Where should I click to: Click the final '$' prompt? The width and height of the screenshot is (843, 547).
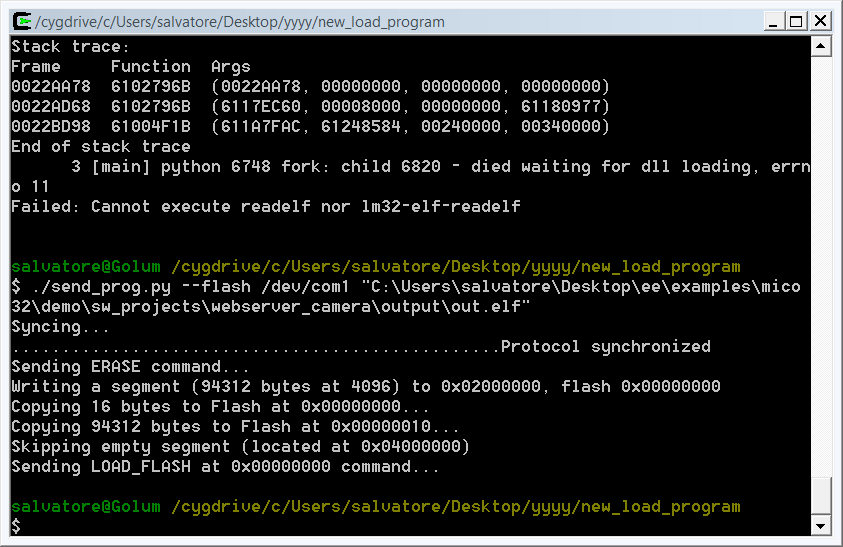coord(16,526)
